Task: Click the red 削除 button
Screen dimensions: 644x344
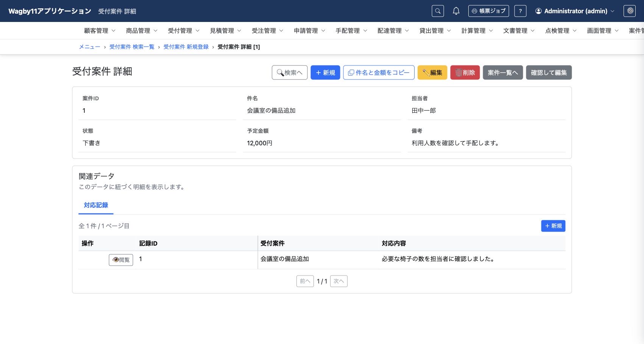Action: pos(465,73)
